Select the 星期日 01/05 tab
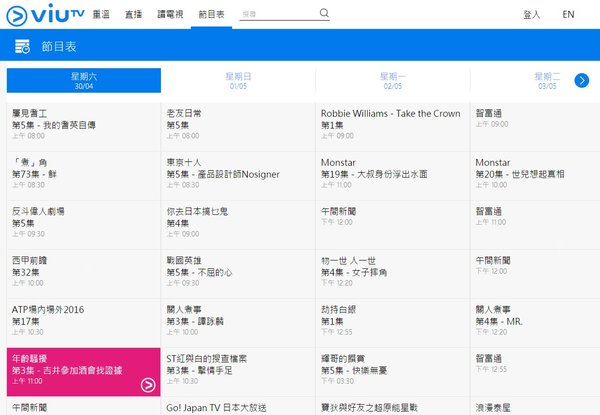 238,80
